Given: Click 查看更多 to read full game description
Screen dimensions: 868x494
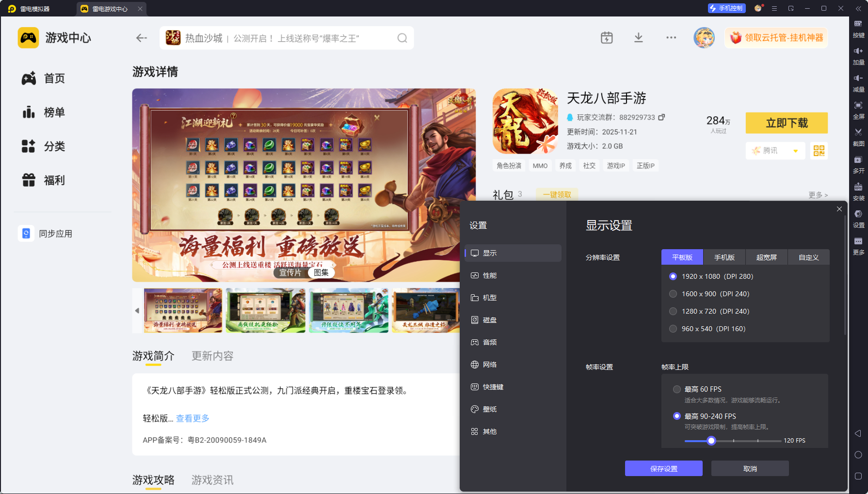Looking at the screenshot, I should (192, 418).
